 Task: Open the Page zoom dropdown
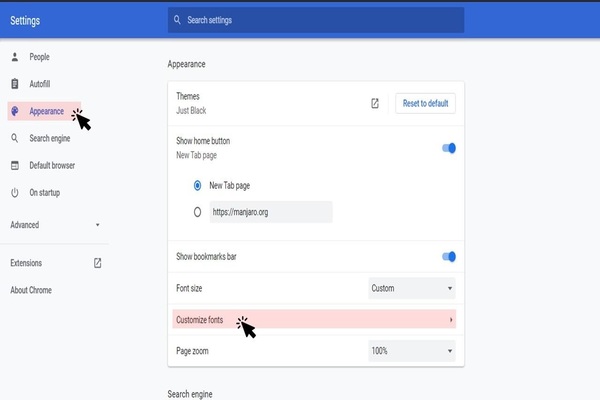412,352
